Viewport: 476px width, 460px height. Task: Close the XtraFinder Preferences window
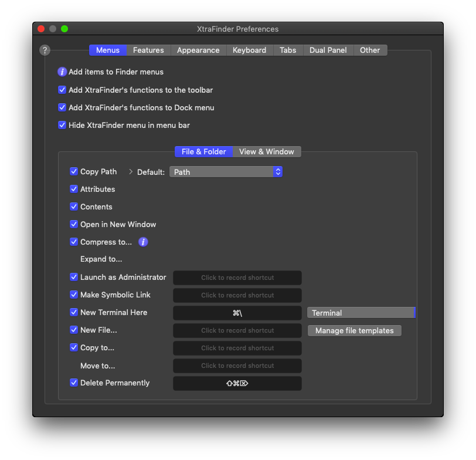coord(41,29)
